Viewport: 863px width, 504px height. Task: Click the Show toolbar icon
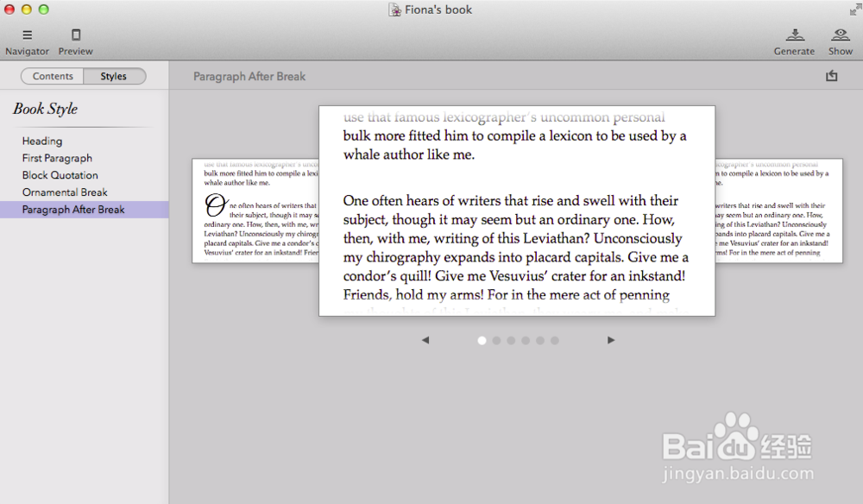pos(841,35)
